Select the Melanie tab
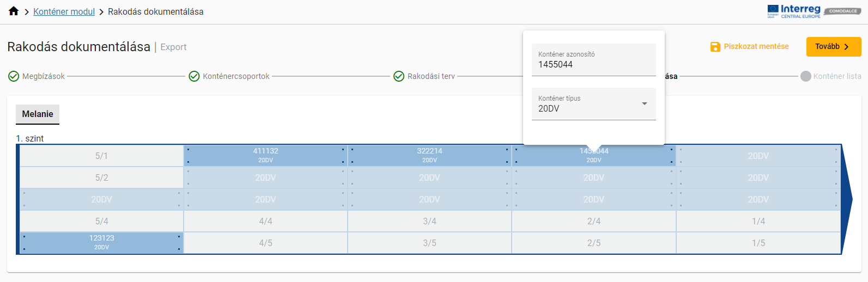 (x=38, y=114)
